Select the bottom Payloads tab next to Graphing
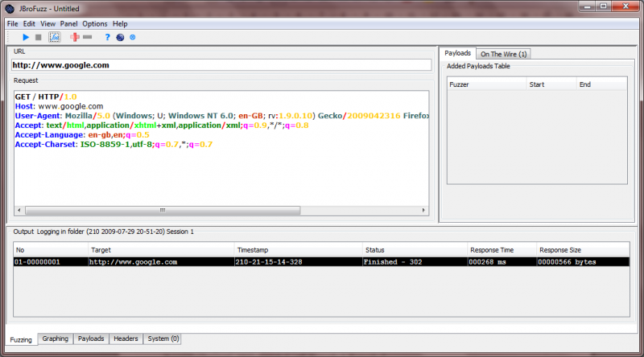This screenshot has width=644, height=357. pos(91,339)
